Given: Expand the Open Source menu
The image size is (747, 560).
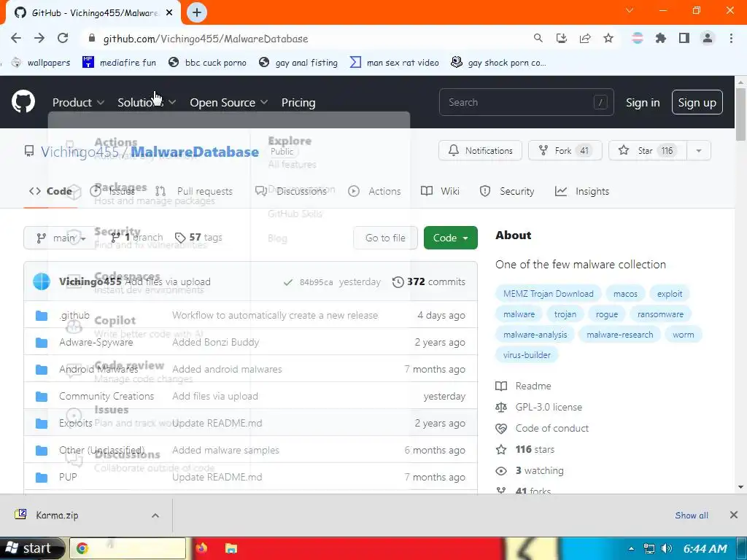Looking at the screenshot, I should [x=228, y=102].
